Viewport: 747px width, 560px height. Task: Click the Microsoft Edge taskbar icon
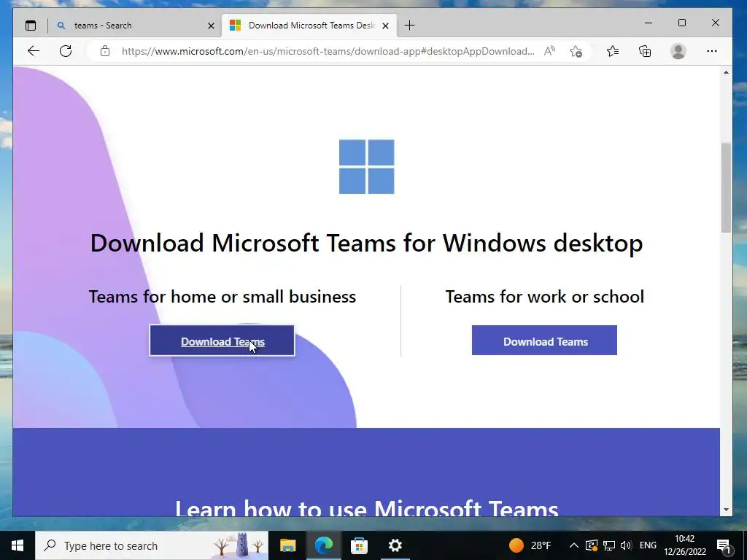pyautogui.click(x=324, y=545)
